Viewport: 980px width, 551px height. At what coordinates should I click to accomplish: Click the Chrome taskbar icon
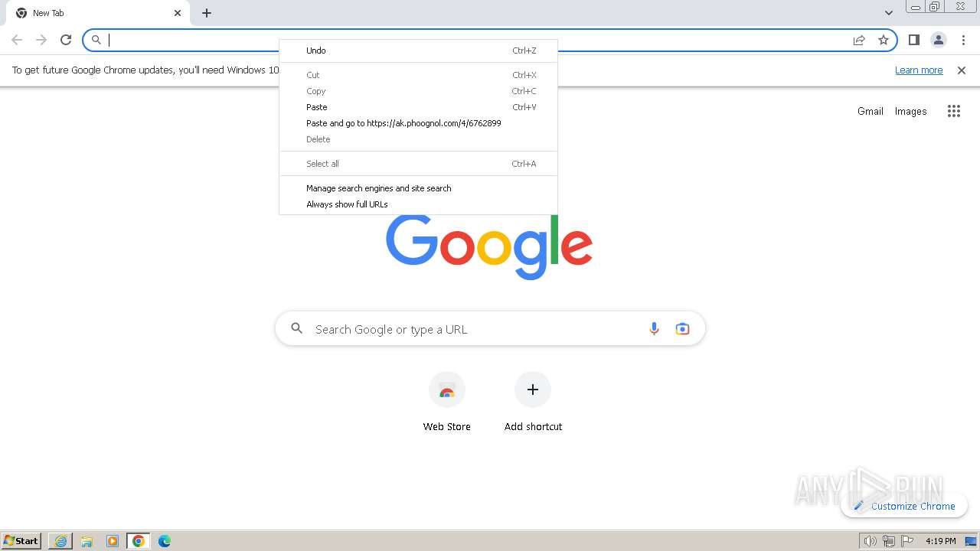tap(139, 541)
